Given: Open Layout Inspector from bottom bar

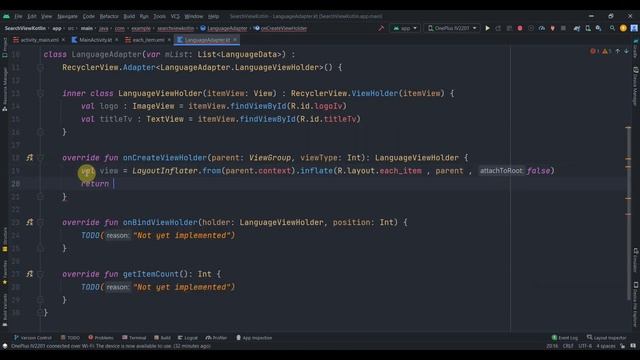Looking at the screenshot, I should tap(606, 338).
